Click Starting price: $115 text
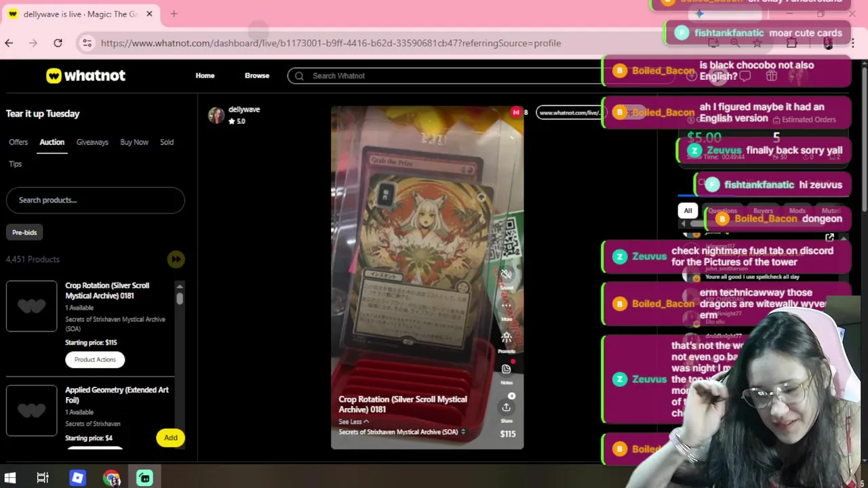Screen dimensions: 868x488 click(91, 342)
